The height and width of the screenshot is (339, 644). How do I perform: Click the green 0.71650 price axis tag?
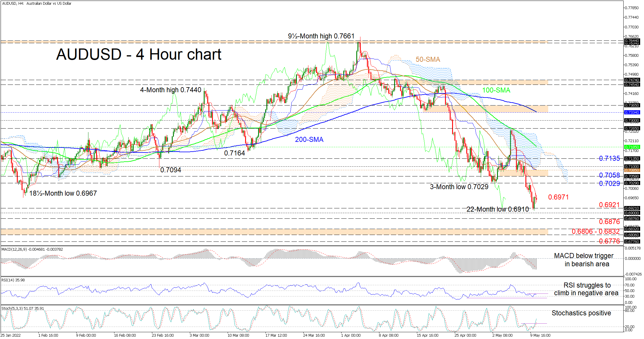(632, 147)
